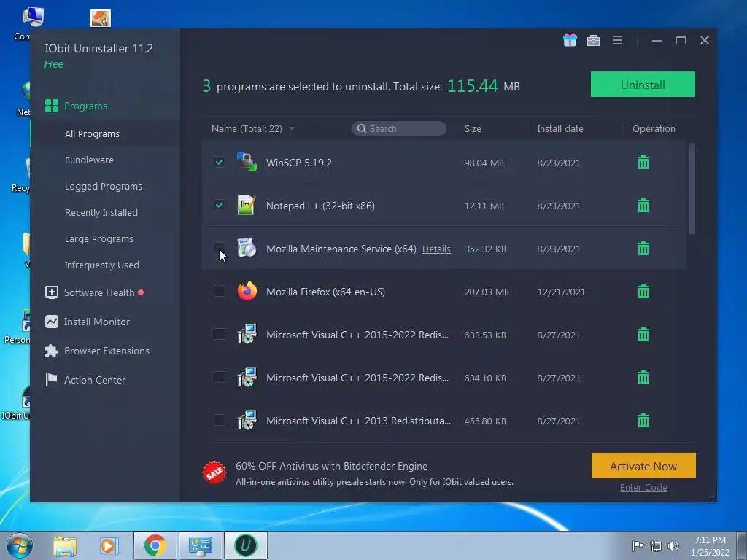Check the Mozilla Firefox checkbox
Image resolution: width=747 pixels, height=560 pixels.
pos(219,291)
